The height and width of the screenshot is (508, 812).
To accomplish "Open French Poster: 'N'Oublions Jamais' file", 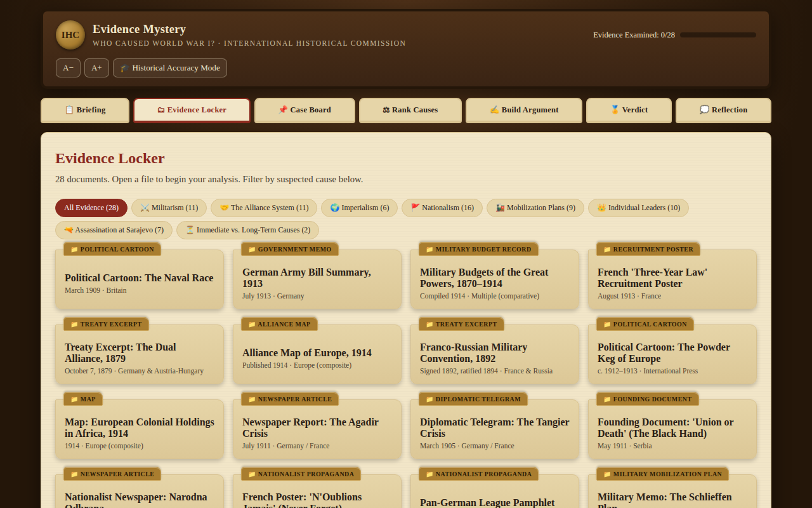I will (x=317, y=492).
